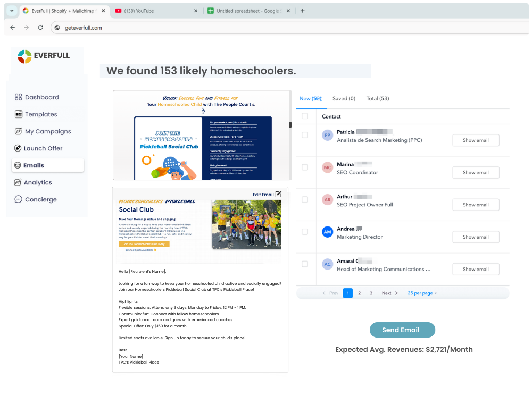
Task: Click the Send Email button
Action: coord(402,330)
